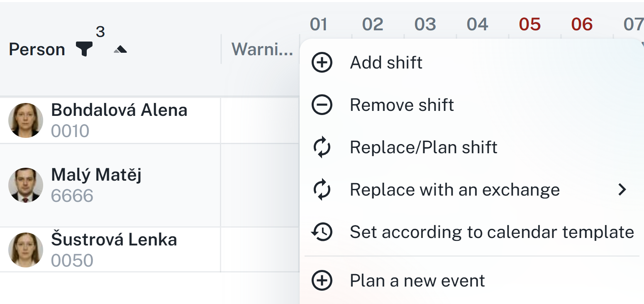Viewport: 644px width, 304px height.
Task: Select Add shift from the context menu
Action: [386, 63]
